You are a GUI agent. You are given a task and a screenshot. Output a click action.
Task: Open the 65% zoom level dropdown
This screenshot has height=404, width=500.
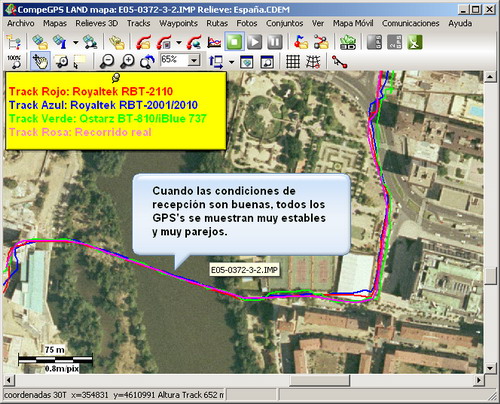(194, 61)
